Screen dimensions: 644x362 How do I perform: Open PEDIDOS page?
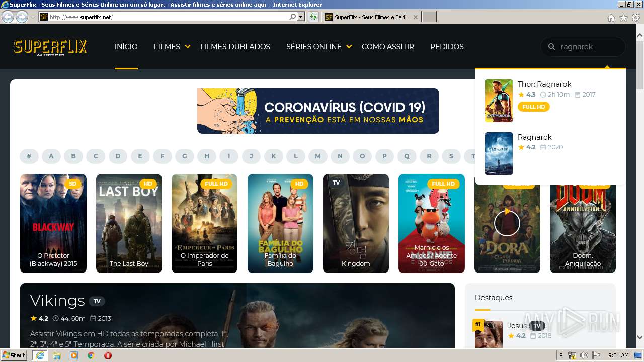point(447,47)
